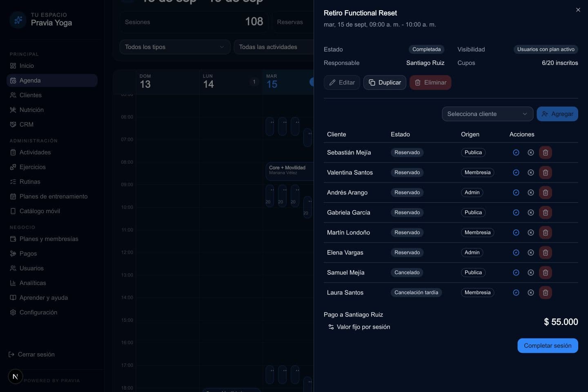Delete Sebastián Mejía's reservation with trash icon
588x392 pixels.
click(x=545, y=152)
